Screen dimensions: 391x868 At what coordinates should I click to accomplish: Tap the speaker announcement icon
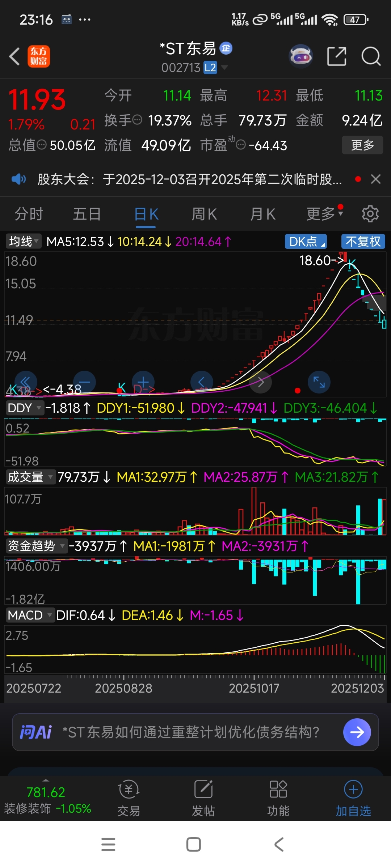tap(18, 179)
